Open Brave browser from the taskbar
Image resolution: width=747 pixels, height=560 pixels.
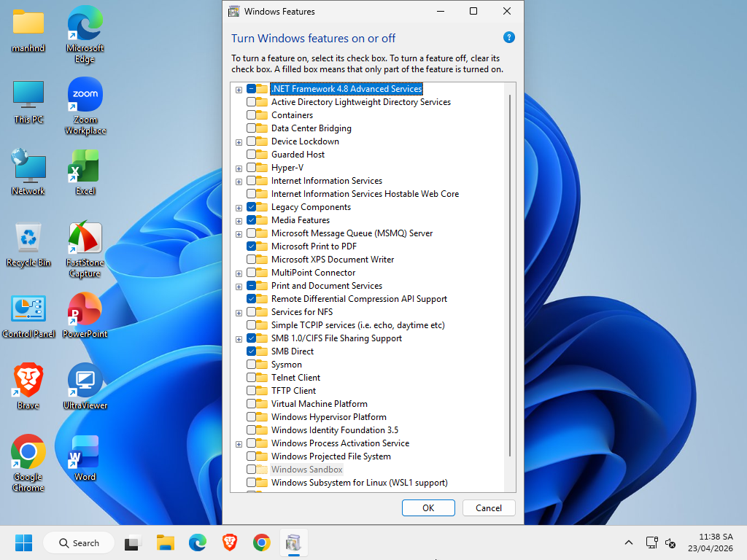click(x=230, y=542)
